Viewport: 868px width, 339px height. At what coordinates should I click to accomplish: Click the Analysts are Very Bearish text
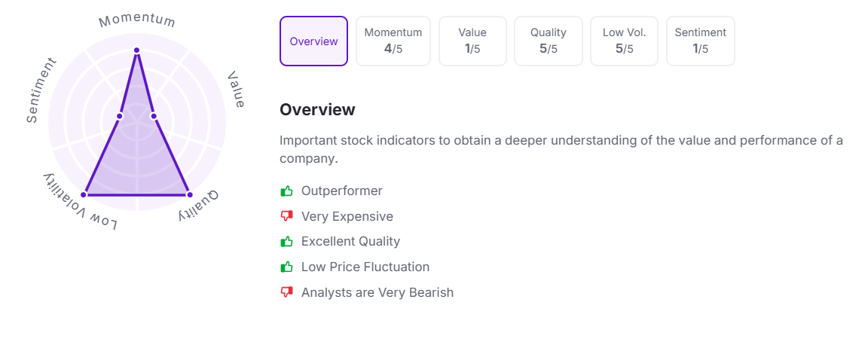tap(377, 292)
